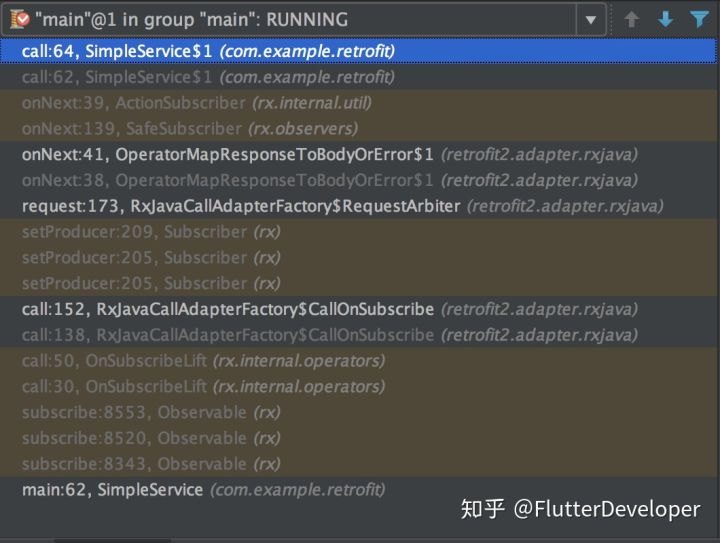
Task: Click the thread status icon beside "main"@1
Action: coord(17,19)
